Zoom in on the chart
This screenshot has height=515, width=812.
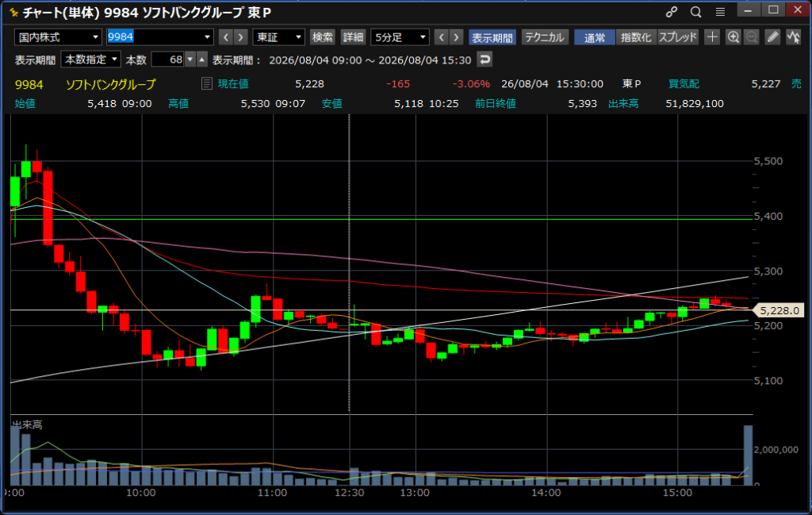coord(733,37)
